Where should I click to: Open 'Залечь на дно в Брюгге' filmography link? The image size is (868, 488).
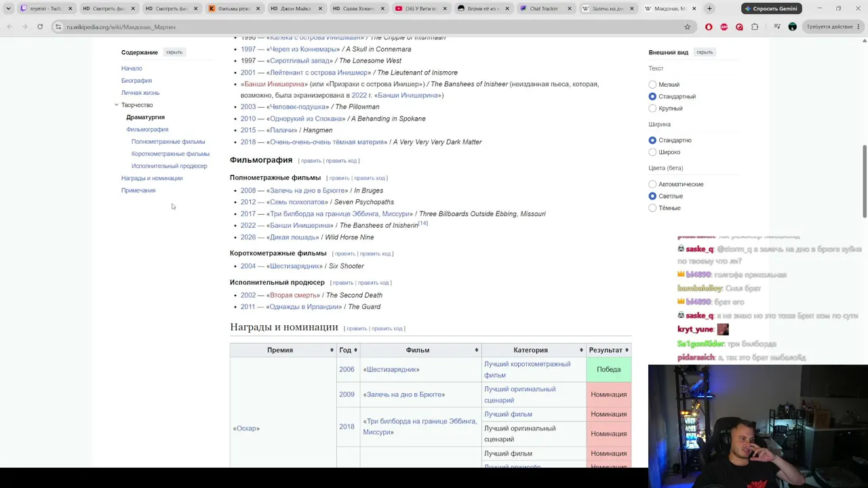[309, 190]
